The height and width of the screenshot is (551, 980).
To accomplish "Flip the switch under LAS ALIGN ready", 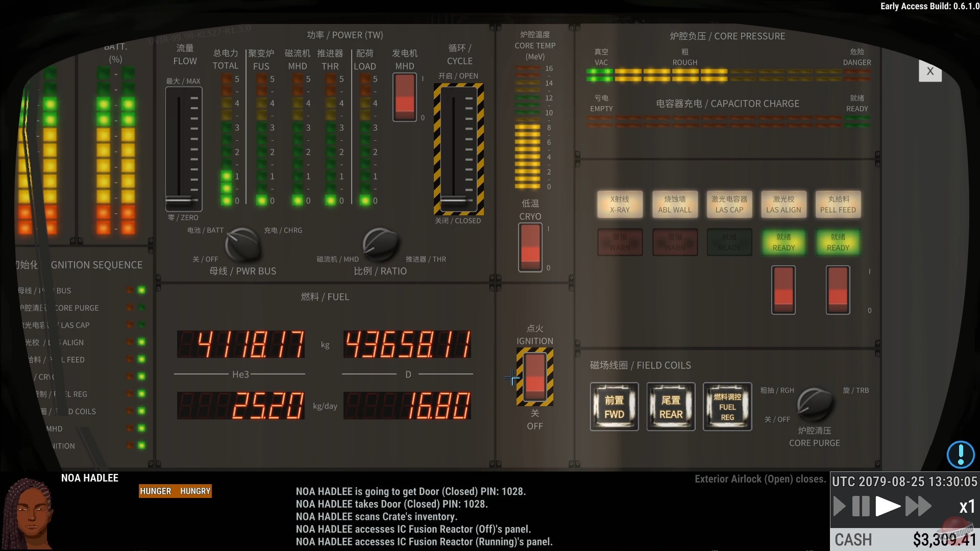I will (x=783, y=290).
